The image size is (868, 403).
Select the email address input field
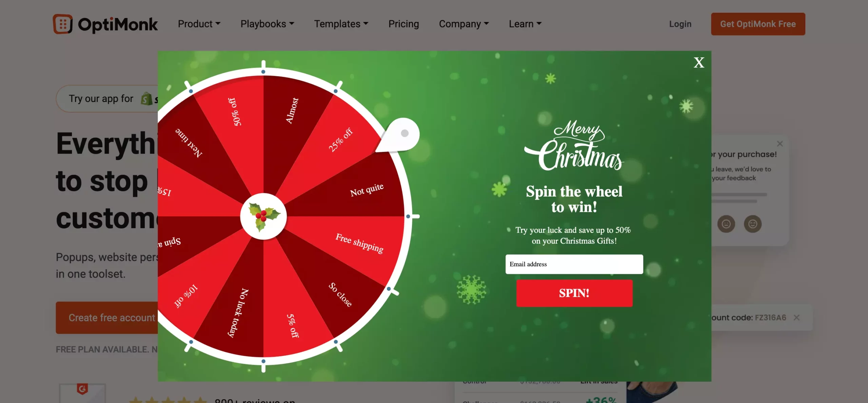tap(574, 264)
